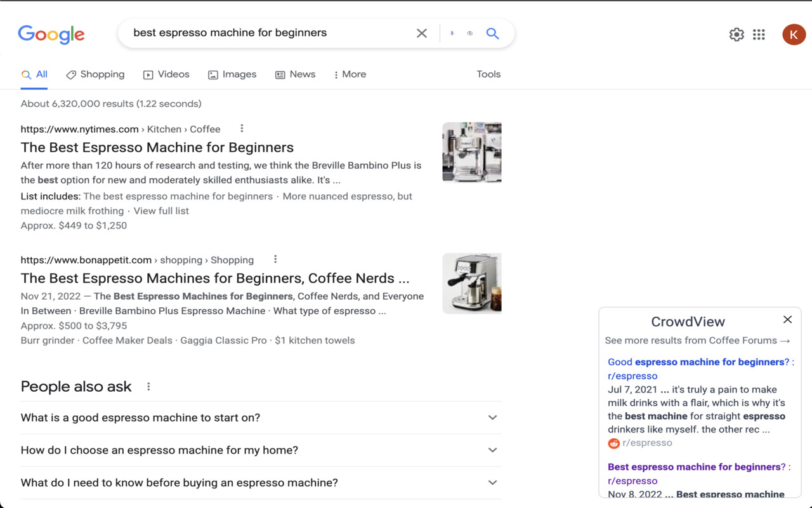Open the $1 kitchen towels link
The width and height of the screenshot is (812, 508).
315,340
